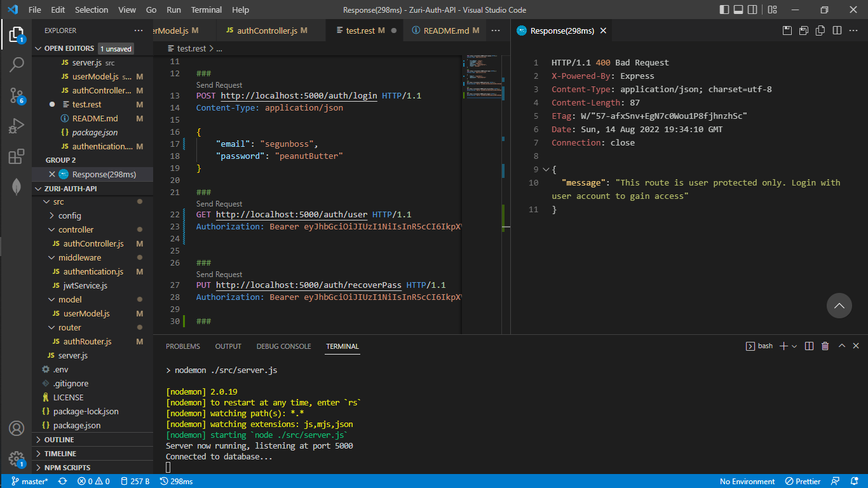The height and width of the screenshot is (488, 868).
Task: Open the Terminal menu
Action: 206,10
